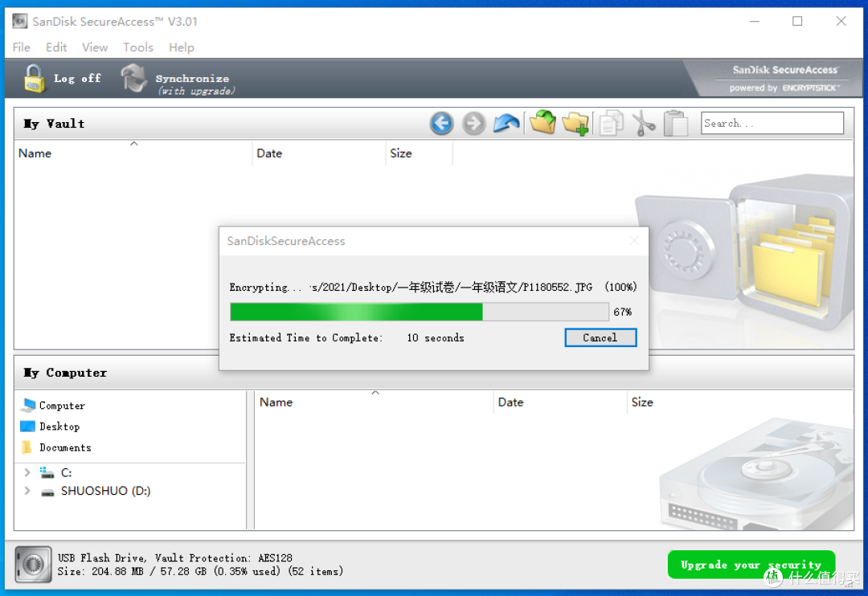Expand the C: drive tree node
The width and height of the screenshot is (868, 596).
tap(27, 472)
